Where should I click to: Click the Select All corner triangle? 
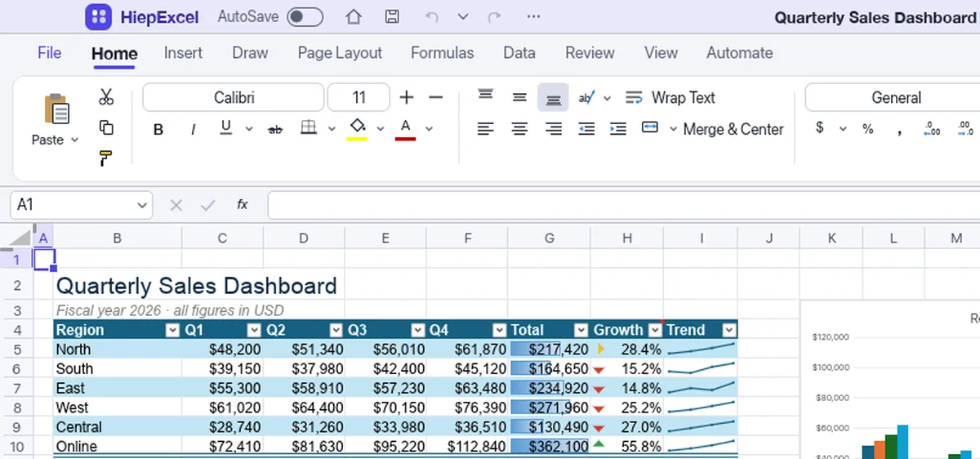(20, 238)
